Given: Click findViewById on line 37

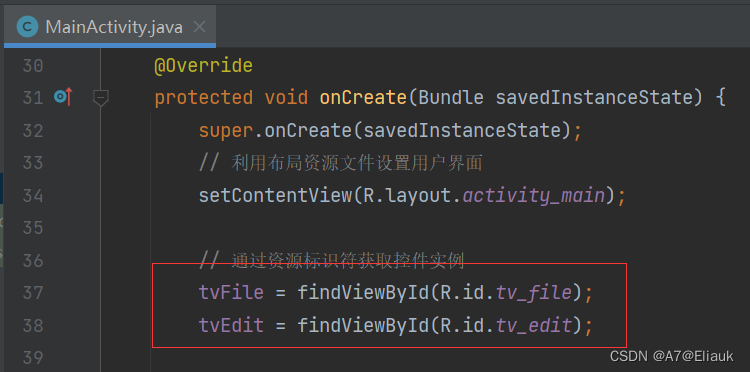Looking at the screenshot, I should (363, 293).
